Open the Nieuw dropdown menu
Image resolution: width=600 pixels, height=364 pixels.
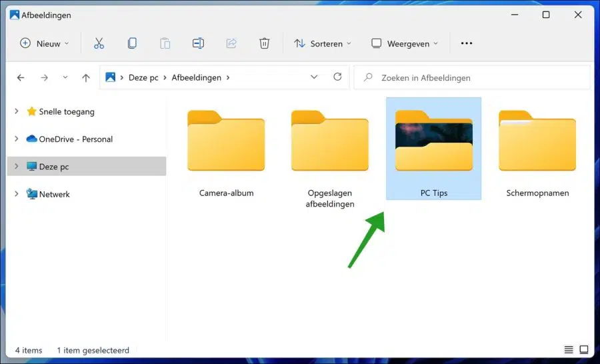pos(45,43)
